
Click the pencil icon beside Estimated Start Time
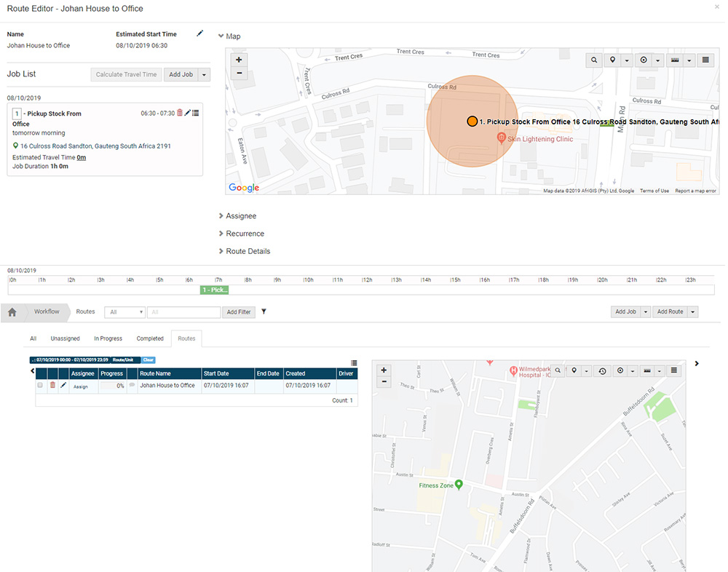pyautogui.click(x=200, y=33)
